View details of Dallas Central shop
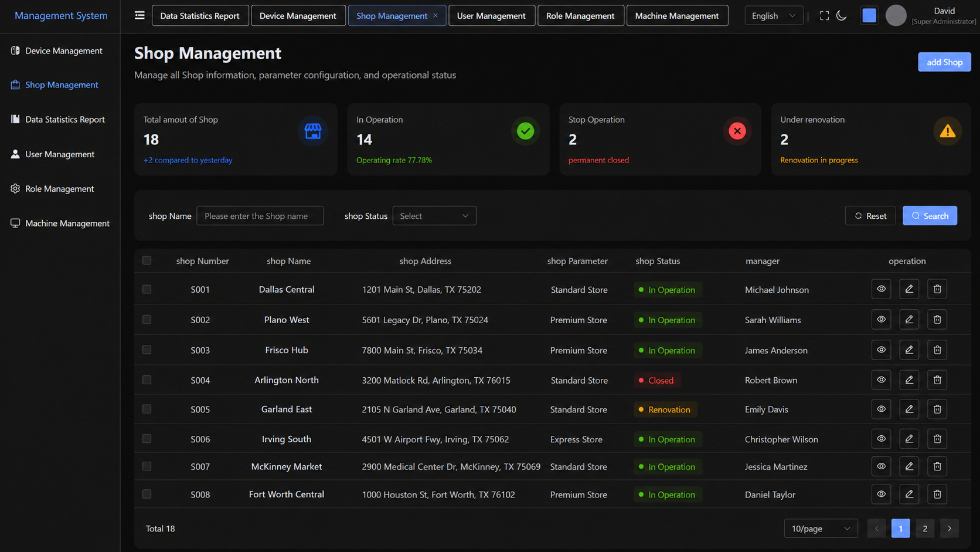This screenshot has width=980, height=552. (x=881, y=289)
